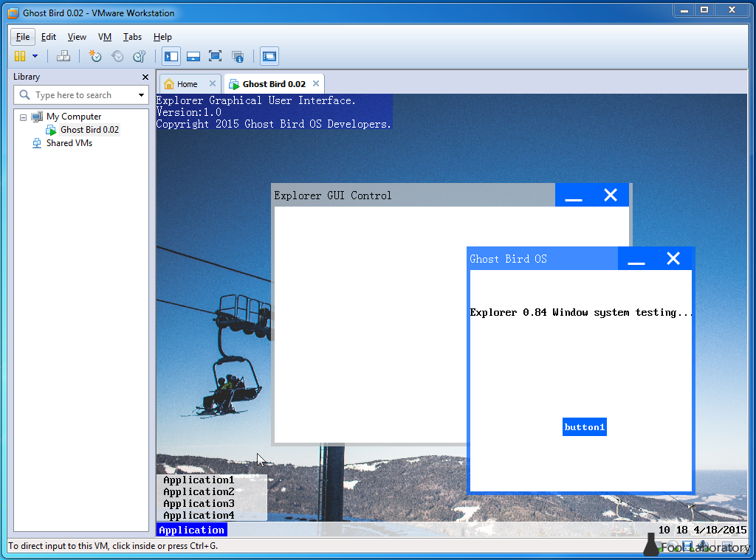Click button1 in Ghost Bird OS window
Image resolution: width=756 pixels, height=560 pixels.
pos(585,427)
